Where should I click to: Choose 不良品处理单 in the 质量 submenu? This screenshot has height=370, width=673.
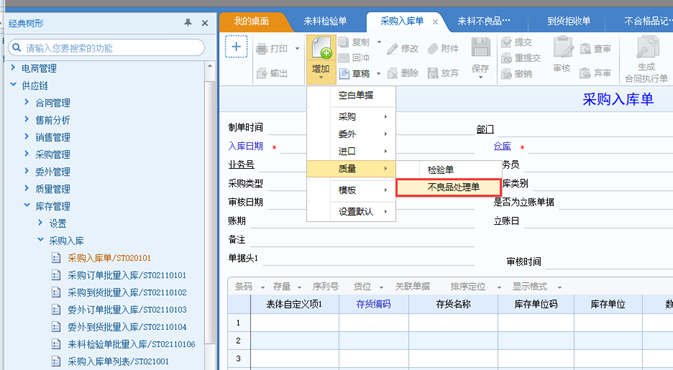point(449,187)
